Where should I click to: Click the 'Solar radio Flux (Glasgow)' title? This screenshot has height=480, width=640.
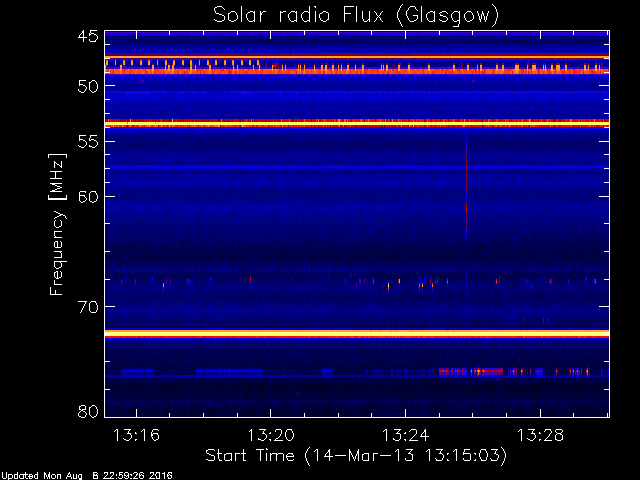356,16
